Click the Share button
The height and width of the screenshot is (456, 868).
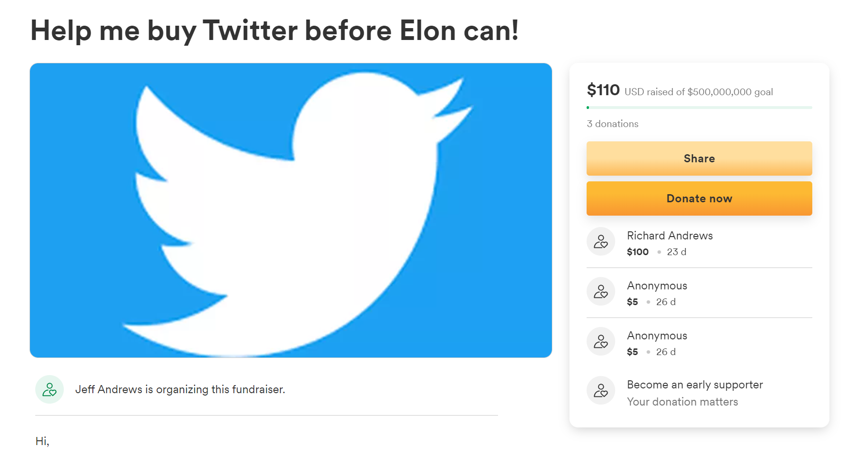pyautogui.click(x=699, y=159)
